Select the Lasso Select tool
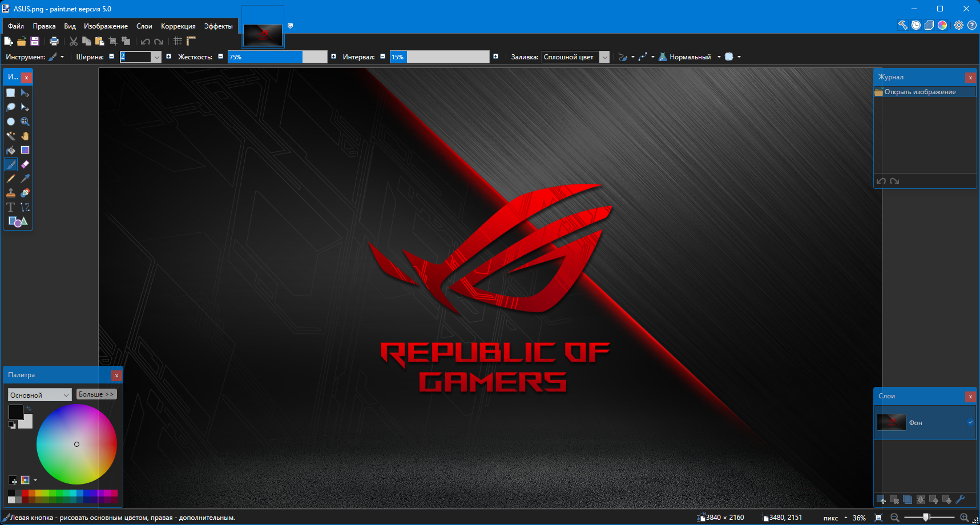The image size is (980, 525). (x=11, y=107)
